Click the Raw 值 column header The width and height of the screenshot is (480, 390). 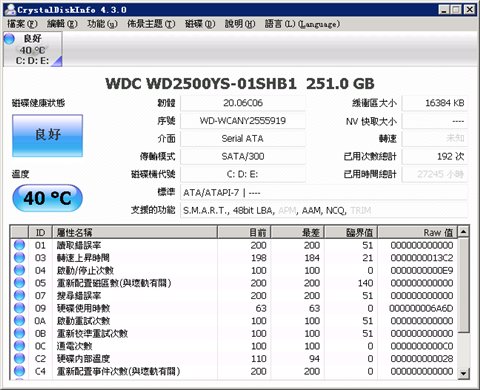click(418, 232)
